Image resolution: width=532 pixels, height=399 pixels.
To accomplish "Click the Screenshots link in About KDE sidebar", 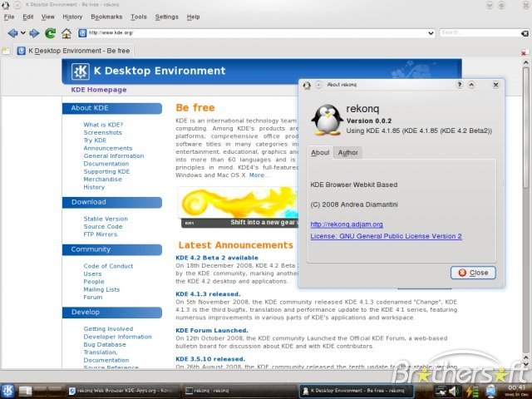I will tap(102, 132).
